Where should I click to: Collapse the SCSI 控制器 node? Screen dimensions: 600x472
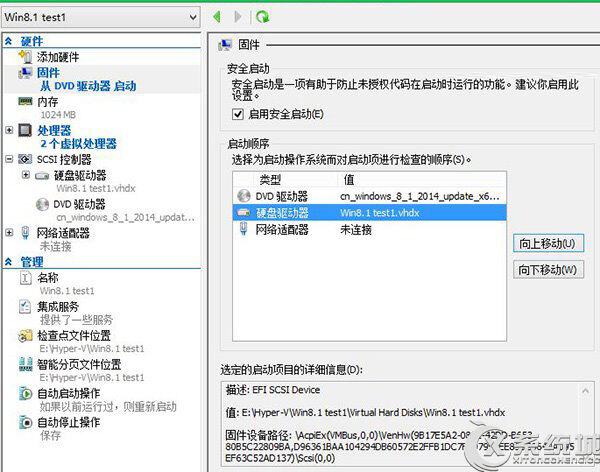point(9,159)
